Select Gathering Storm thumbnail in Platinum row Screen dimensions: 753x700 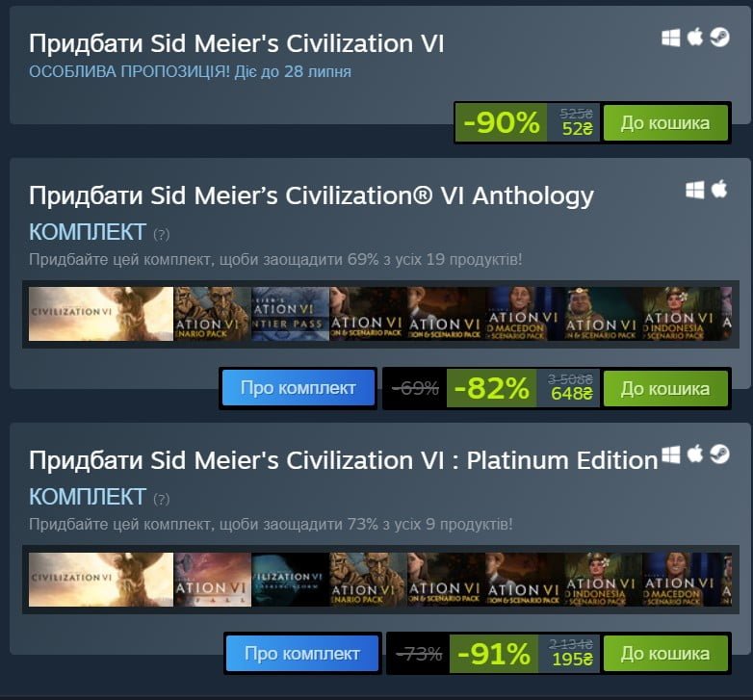[291, 580]
